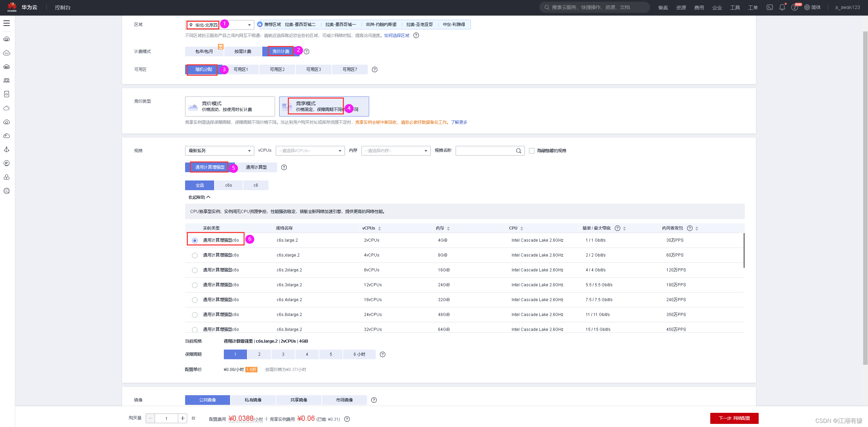The height and width of the screenshot is (427, 868).
Task: Click the globe icon at sidebar bottom
Action: [7, 191]
